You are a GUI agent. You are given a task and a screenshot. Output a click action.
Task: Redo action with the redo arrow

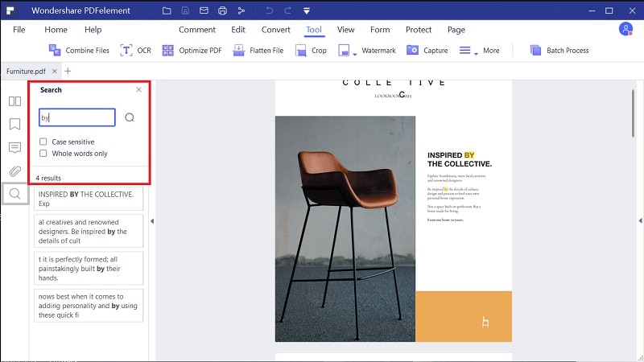tap(288, 10)
